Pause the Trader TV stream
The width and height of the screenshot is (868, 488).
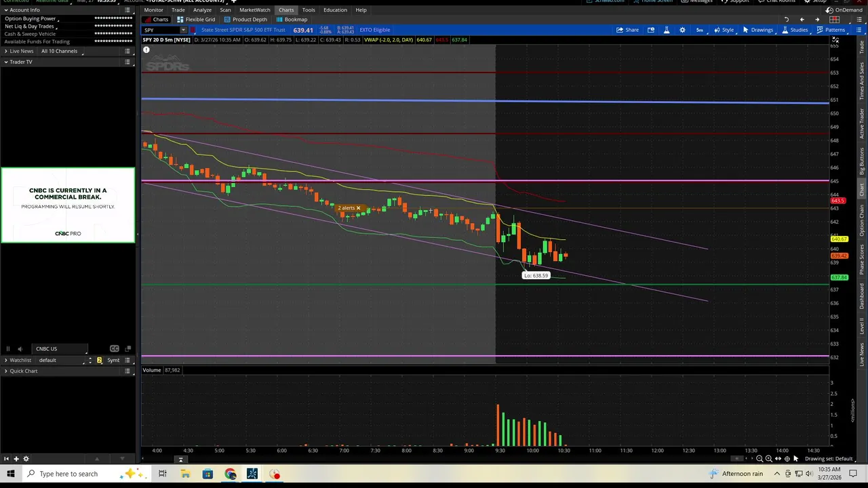8,349
